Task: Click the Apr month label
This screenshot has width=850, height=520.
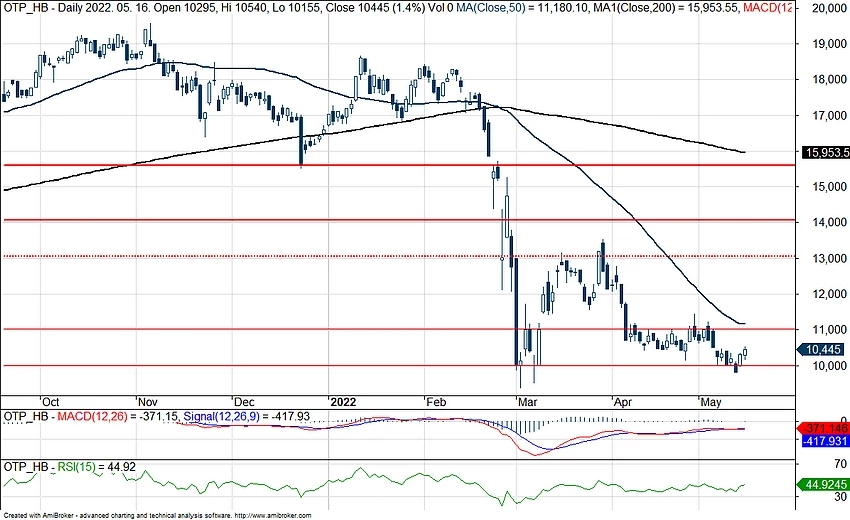Action: tap(622, 402)
